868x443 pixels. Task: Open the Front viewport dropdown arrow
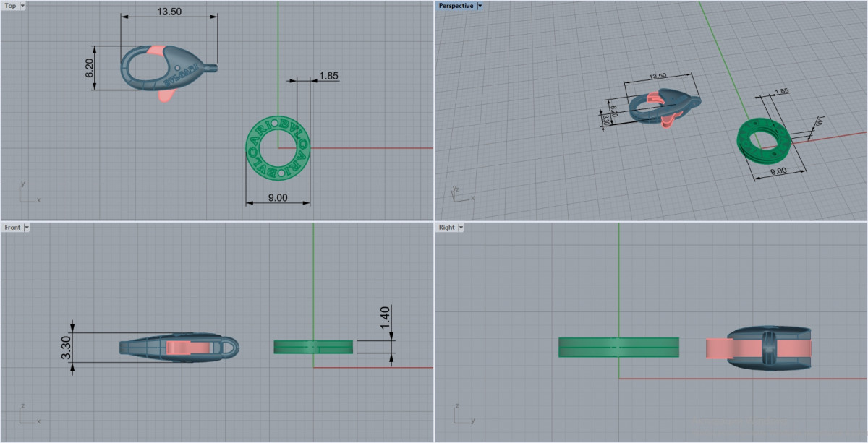[x=27, y=228]
